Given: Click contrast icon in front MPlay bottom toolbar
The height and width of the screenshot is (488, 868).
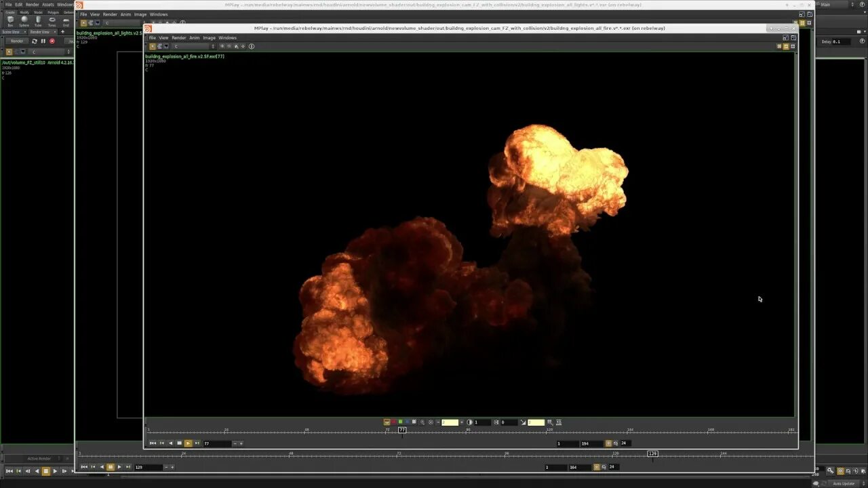Looking at the screenshot, I should coord(470,422).
